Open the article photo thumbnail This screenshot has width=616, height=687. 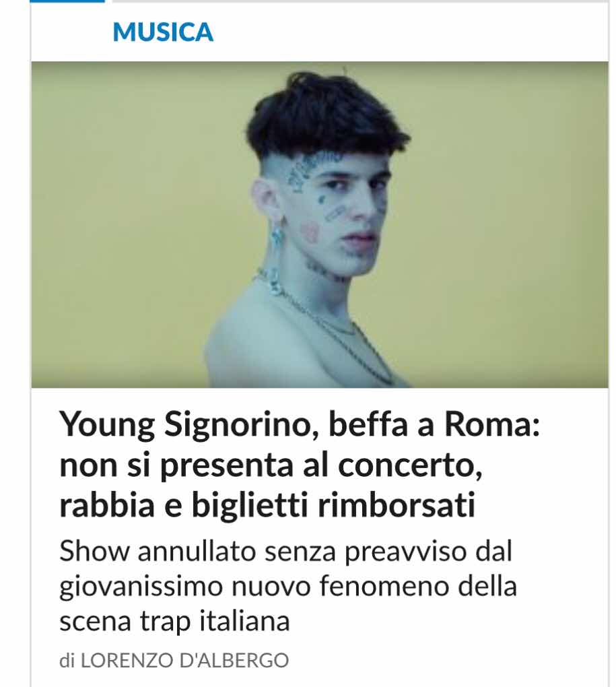320,224
